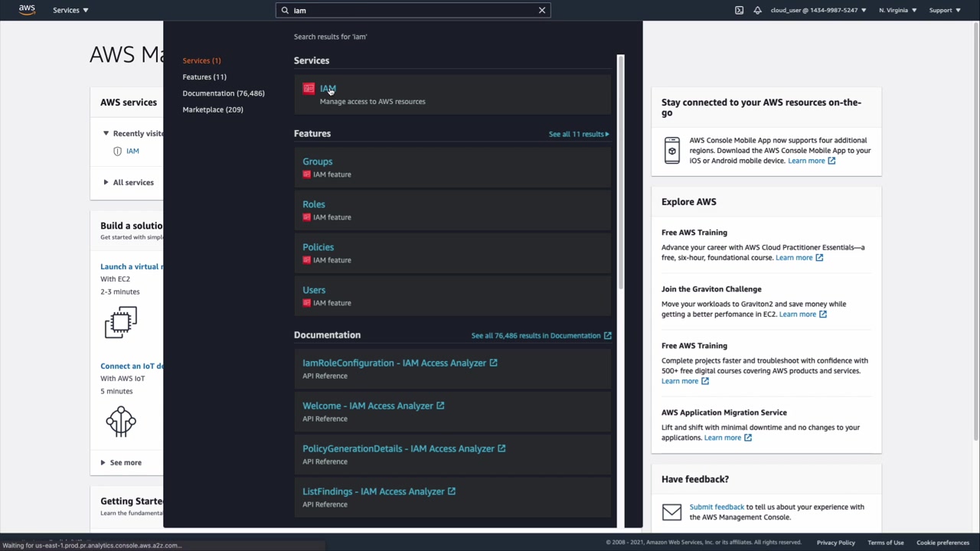980x551 pixels.
Task: Learn more about the Graviton Challenge
Action: tap(803, 315)
